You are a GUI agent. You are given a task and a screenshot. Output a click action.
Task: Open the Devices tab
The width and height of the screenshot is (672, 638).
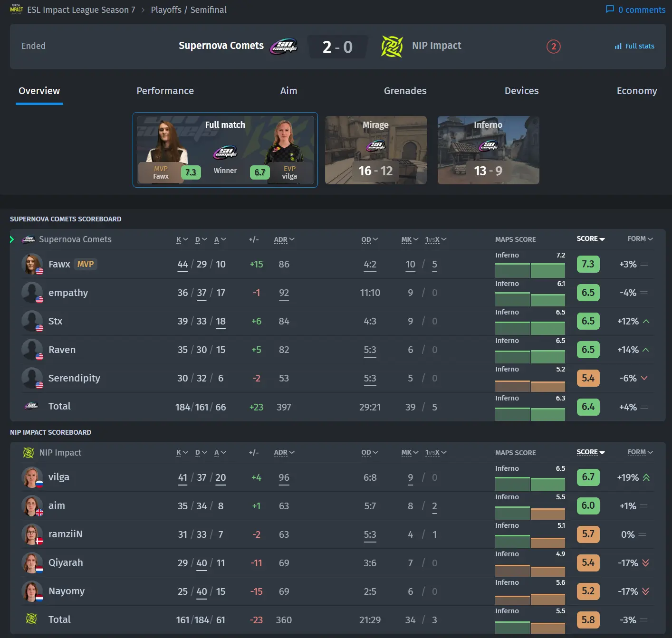click(x=521, y=91)
